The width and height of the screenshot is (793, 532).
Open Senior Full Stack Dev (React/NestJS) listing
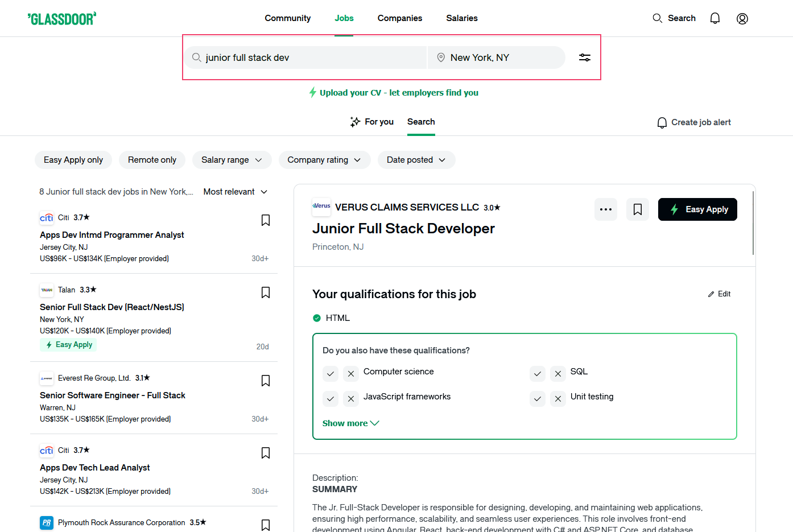coord(112,307)
